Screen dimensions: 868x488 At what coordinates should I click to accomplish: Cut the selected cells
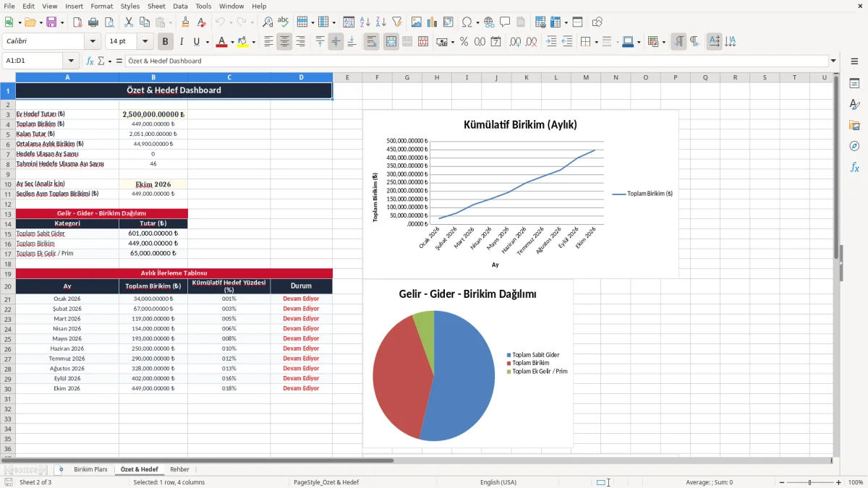point(129,22)
